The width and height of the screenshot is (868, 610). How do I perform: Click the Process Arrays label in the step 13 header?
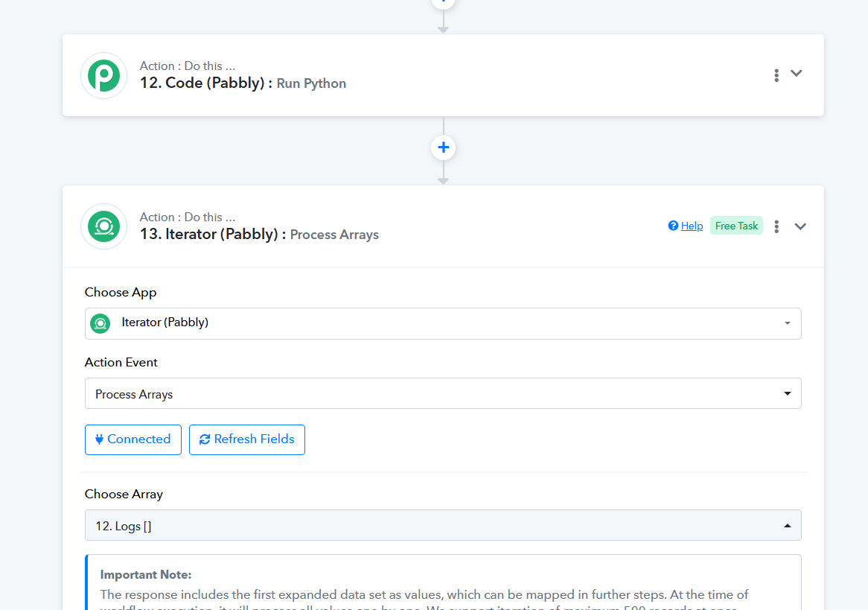[334, 235]
